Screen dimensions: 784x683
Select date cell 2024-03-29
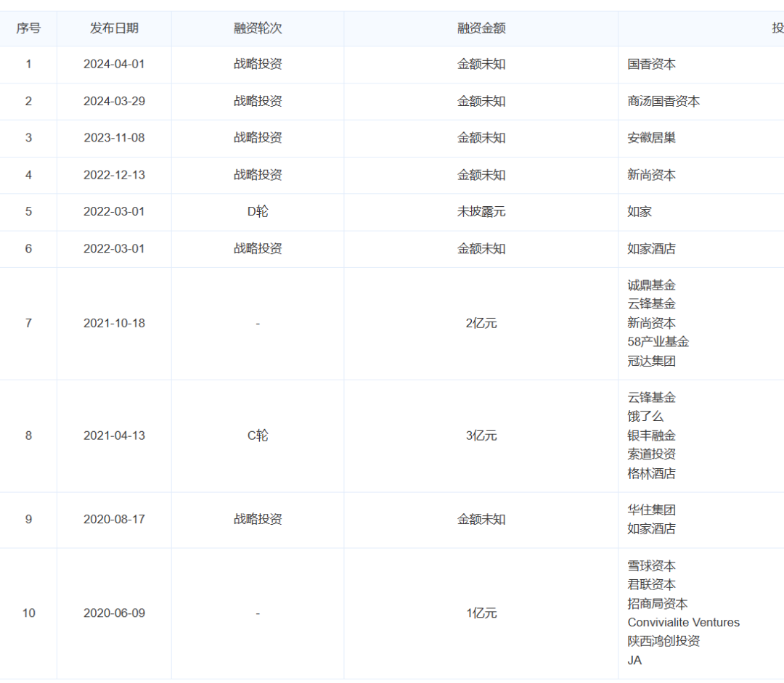114,102
